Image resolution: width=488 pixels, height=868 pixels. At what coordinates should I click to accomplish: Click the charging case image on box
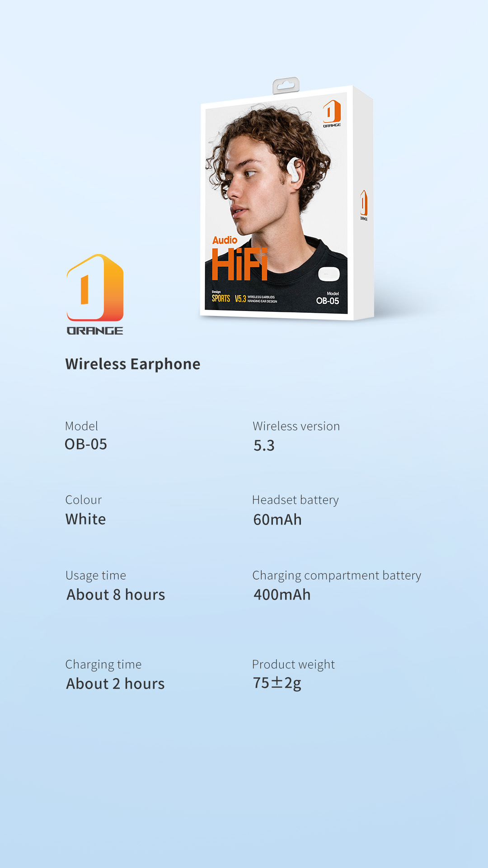click(329, 274)
